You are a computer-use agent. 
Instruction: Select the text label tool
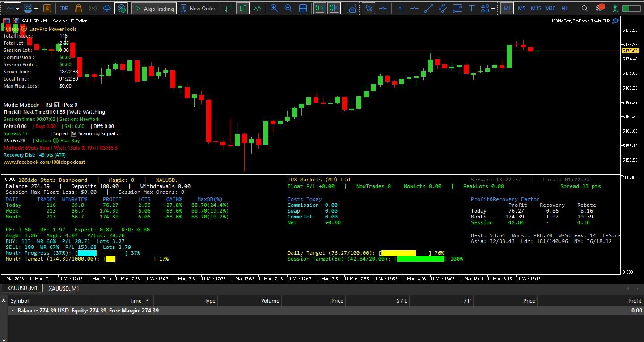tap(471, 8)
